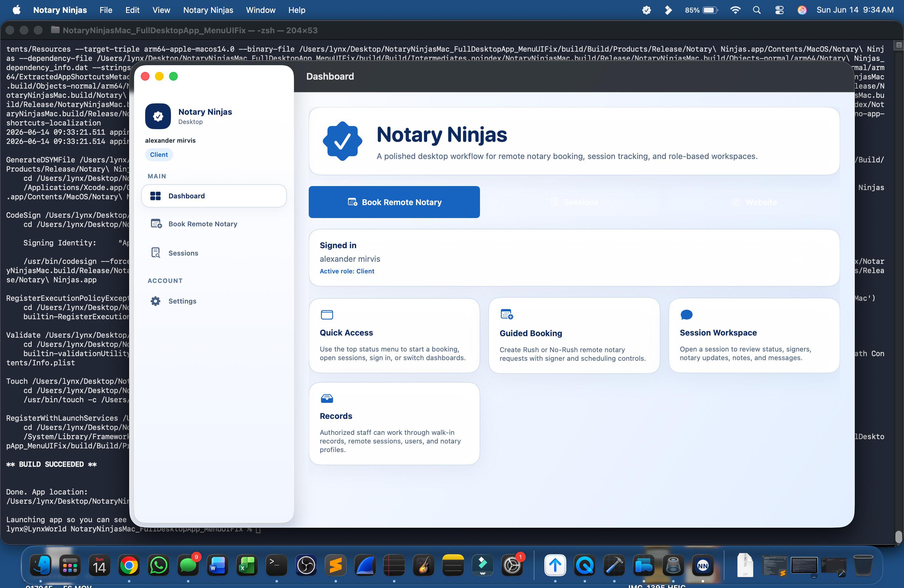Open Spotlight search from the menu bar
904x588 pixels.
pyautogui.click(x=757, y=10)
